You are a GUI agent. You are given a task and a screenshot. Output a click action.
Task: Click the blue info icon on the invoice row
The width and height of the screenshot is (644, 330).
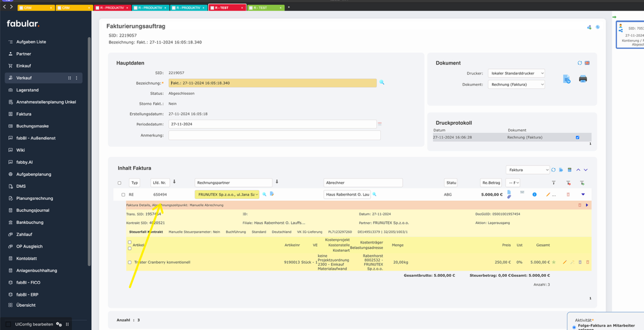click(534, 194)
